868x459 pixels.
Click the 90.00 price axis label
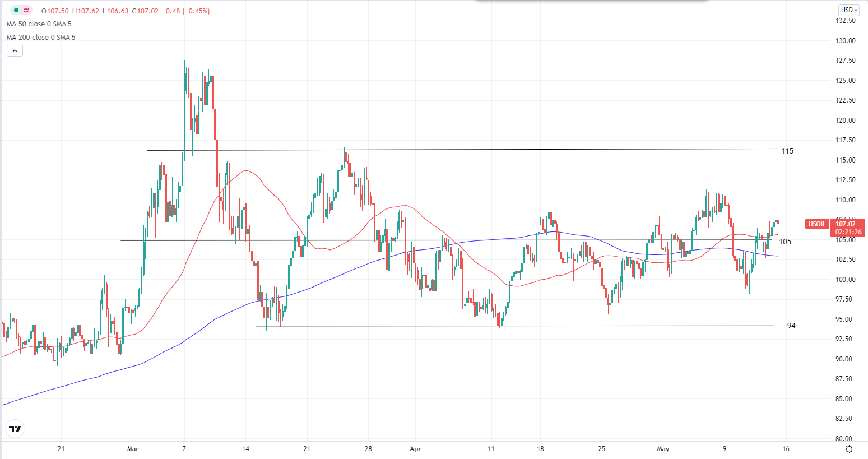pyautogui.click(x=845, y=359)
